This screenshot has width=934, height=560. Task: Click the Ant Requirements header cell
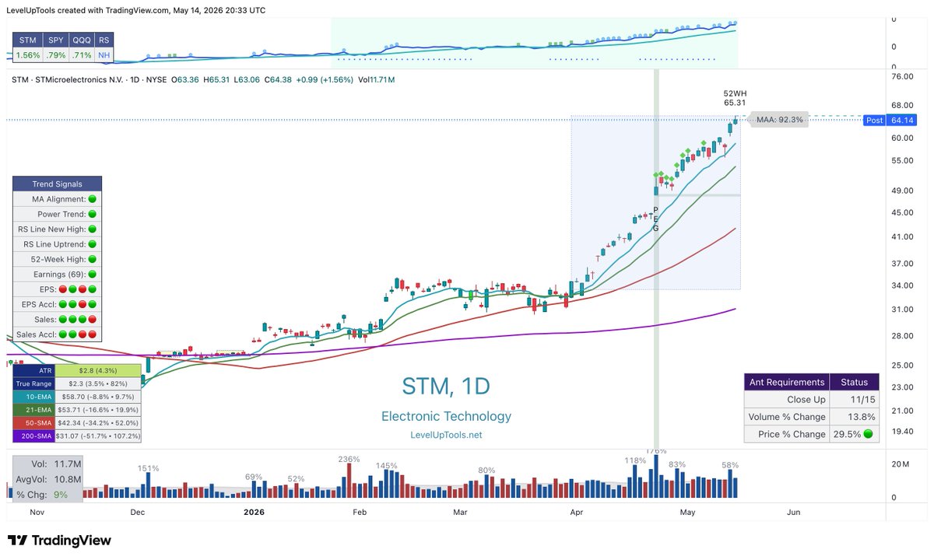click(x=786, y=382)
